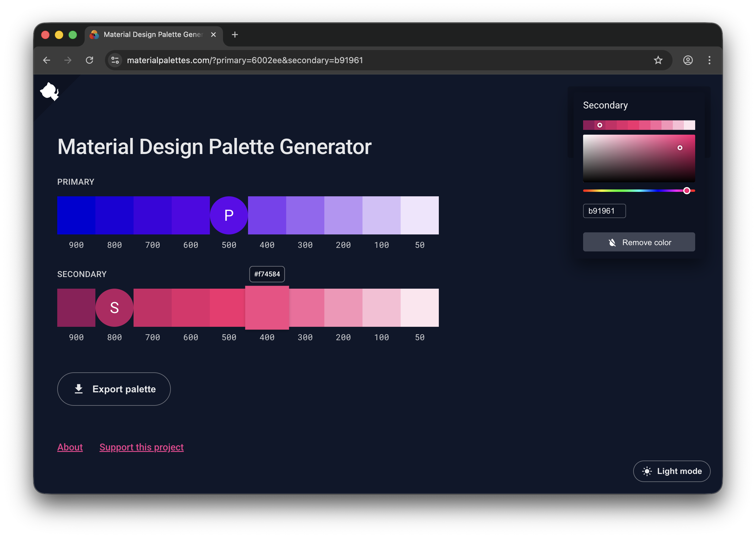
Task: Select the secondary 900 color swatch
Action: [x=76, y=307]
